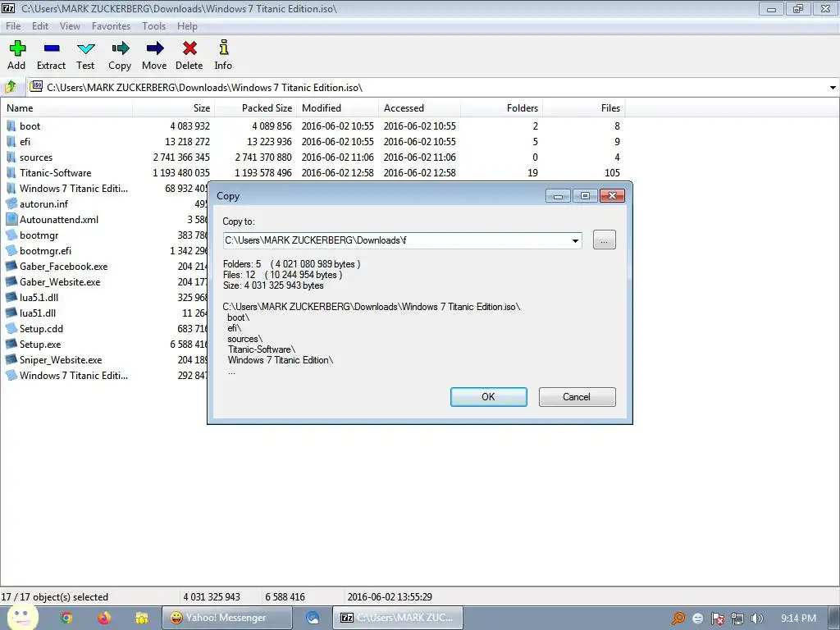Go up one folder level icon
Screen dimensions: 840x630
[x=11, y=87]
